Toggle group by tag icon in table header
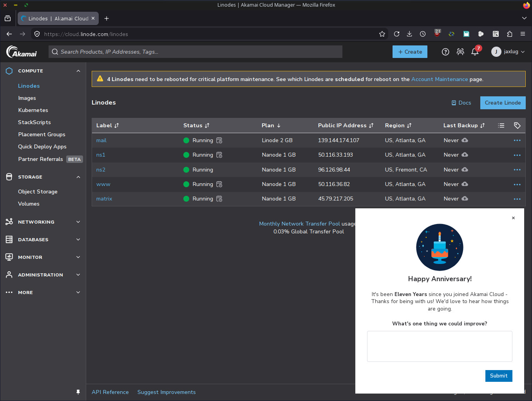The height and width of the screenshot is (401, 532). click(x=517, y=125)
